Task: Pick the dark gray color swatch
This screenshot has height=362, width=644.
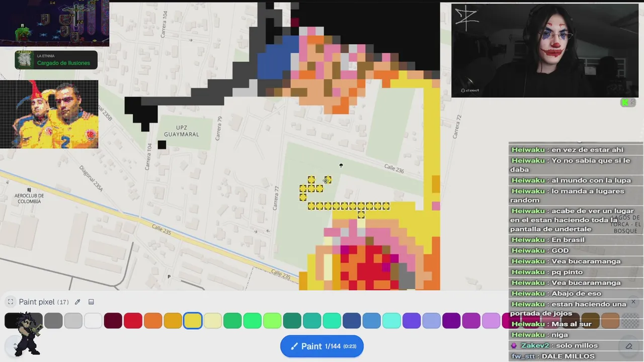Action: click(x=34, y=321)
